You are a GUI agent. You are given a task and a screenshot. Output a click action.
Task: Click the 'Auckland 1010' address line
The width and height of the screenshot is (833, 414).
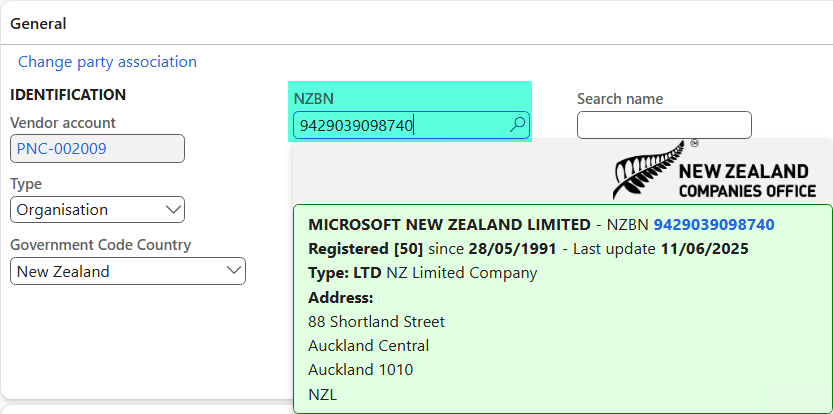[x=360, y=369]
